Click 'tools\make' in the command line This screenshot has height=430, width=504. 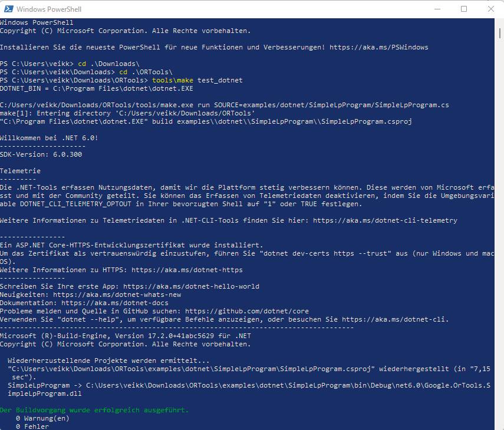click(173, 80)
